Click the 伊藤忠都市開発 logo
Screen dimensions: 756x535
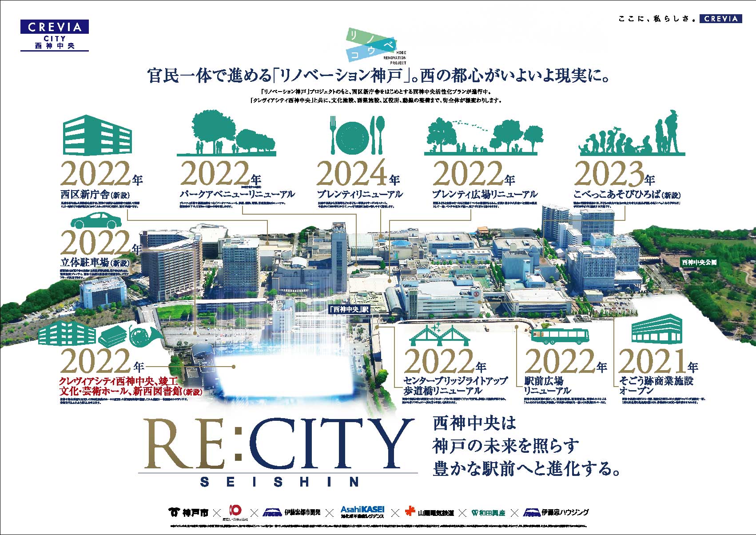[292, 512]
